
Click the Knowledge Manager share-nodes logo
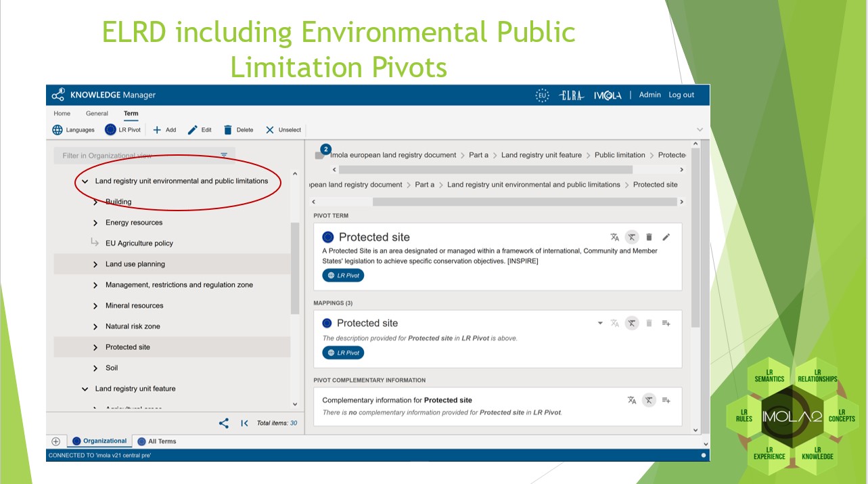click(58, 95)
